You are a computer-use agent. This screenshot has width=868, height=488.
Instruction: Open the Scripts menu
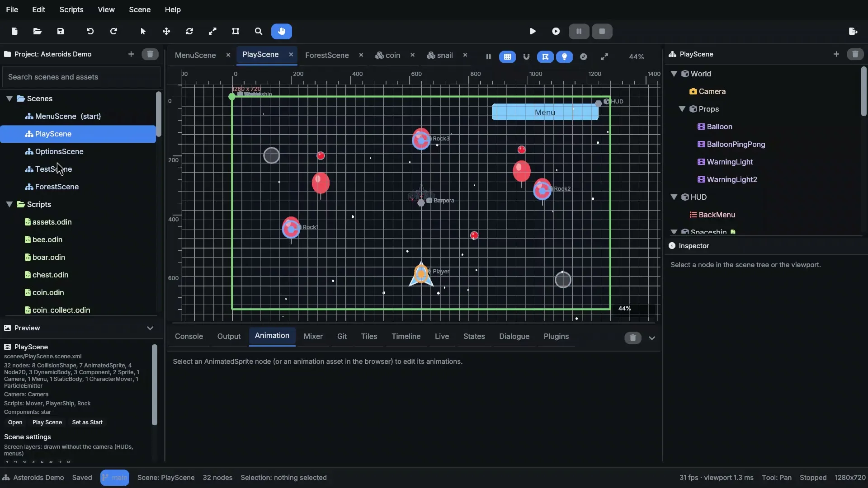click(x=71, y=9)
